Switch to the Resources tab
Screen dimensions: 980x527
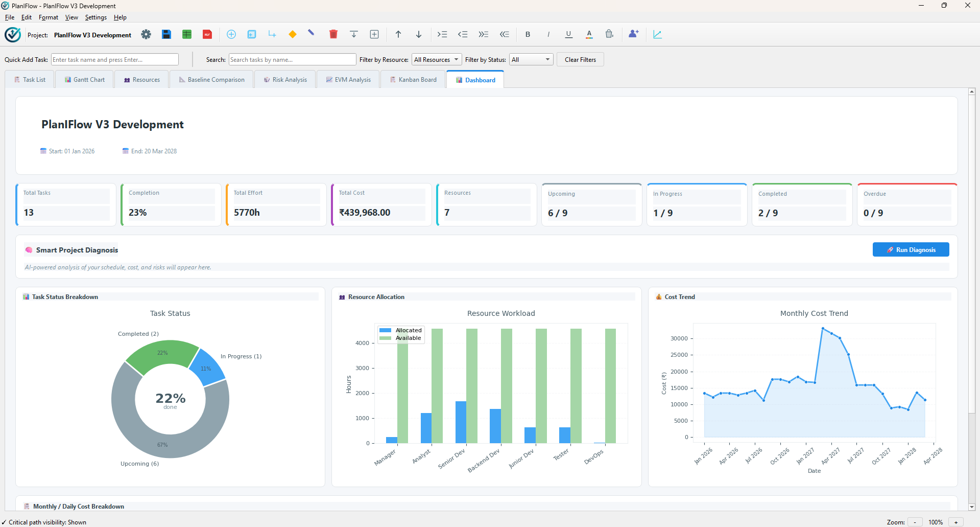point(141,80)
